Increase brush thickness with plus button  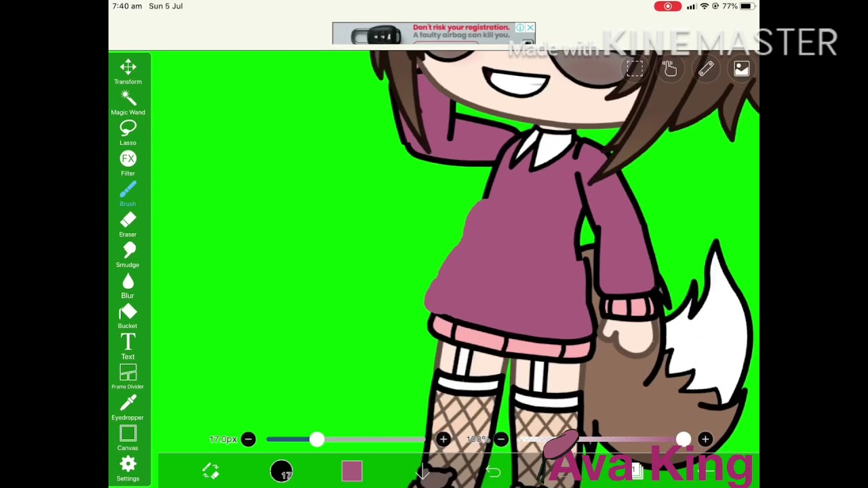point(443,440)
